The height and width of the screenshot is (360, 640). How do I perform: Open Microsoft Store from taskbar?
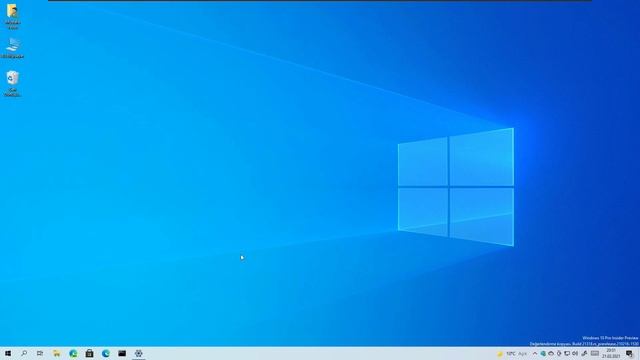pos(89,353)
